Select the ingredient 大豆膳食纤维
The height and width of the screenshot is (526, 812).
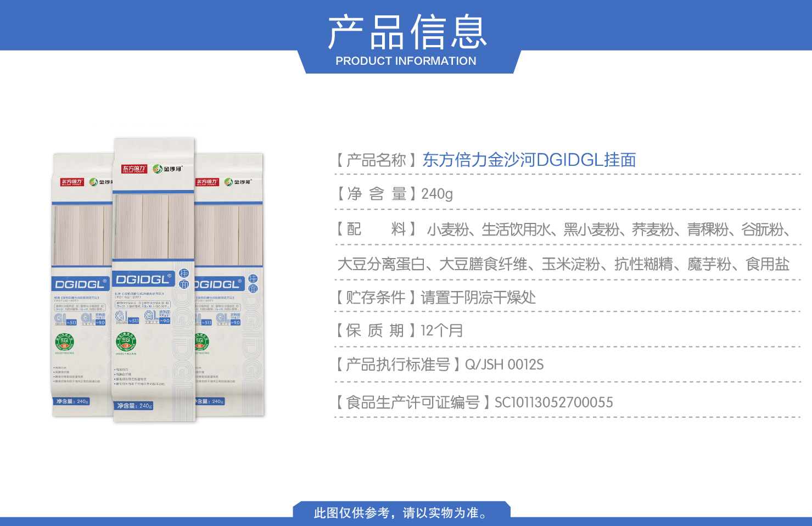point(484,264)
